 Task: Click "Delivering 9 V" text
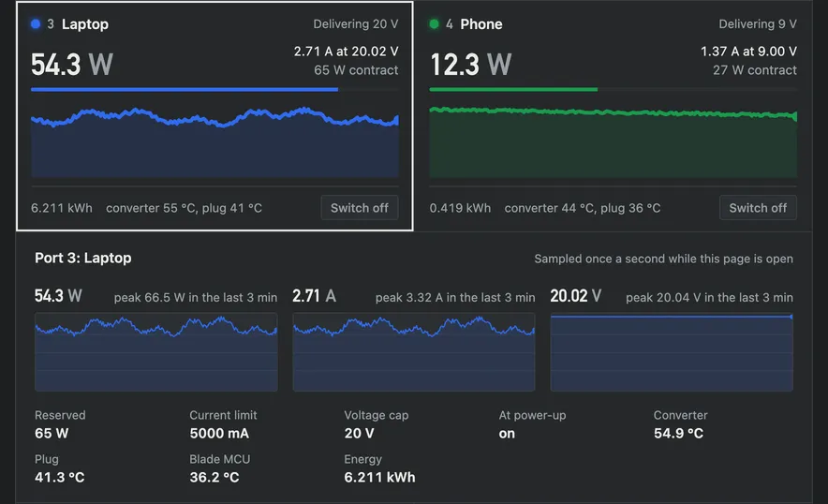(x=757, y=23)
